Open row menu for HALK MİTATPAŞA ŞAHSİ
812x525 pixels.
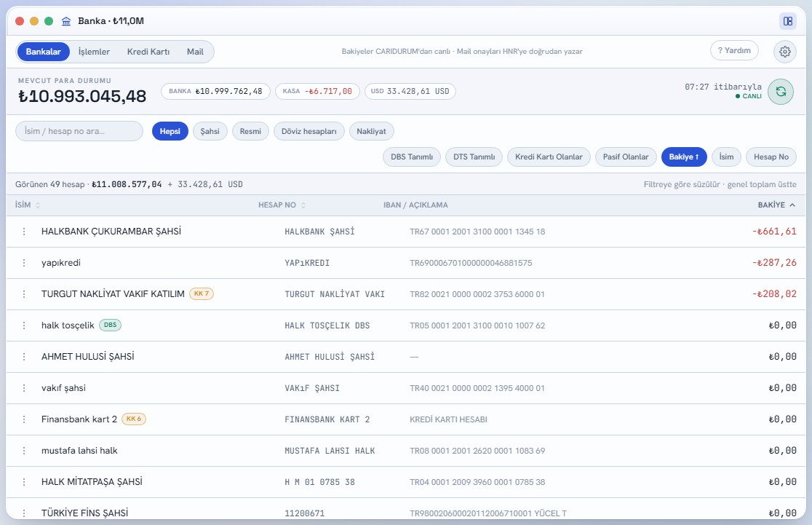(24, 482)
